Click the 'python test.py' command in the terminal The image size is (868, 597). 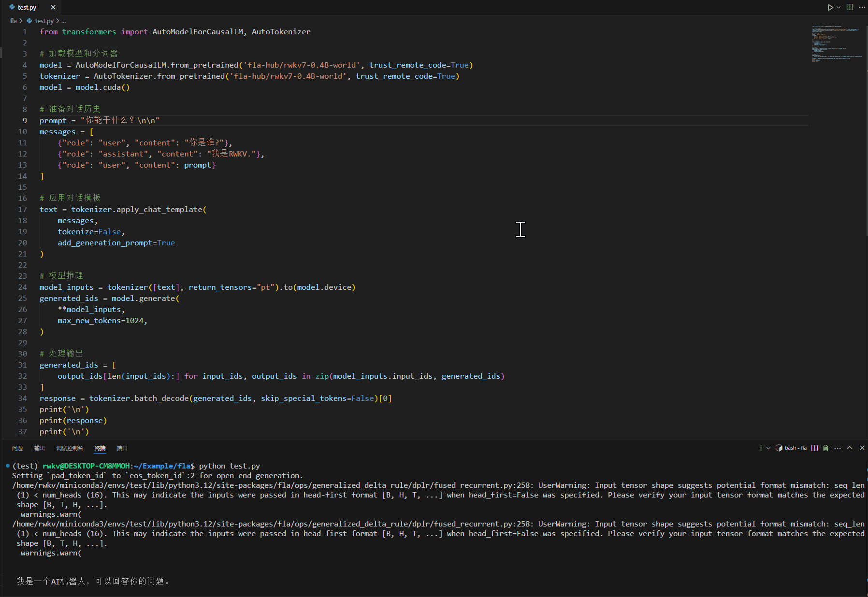(x=230, y=466)
